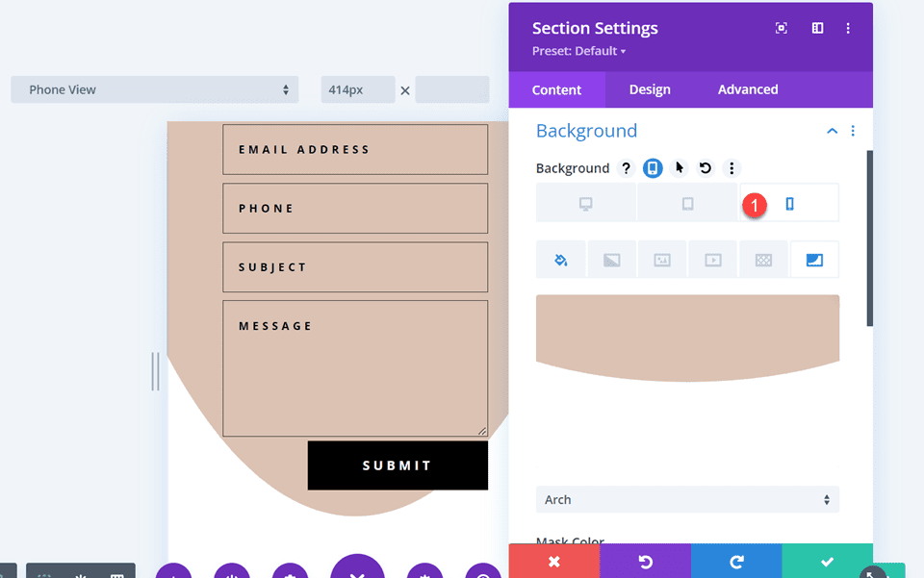Select the Gradient background type icon
The height and width of the screenshot is (578, 924).
point(611,259)
